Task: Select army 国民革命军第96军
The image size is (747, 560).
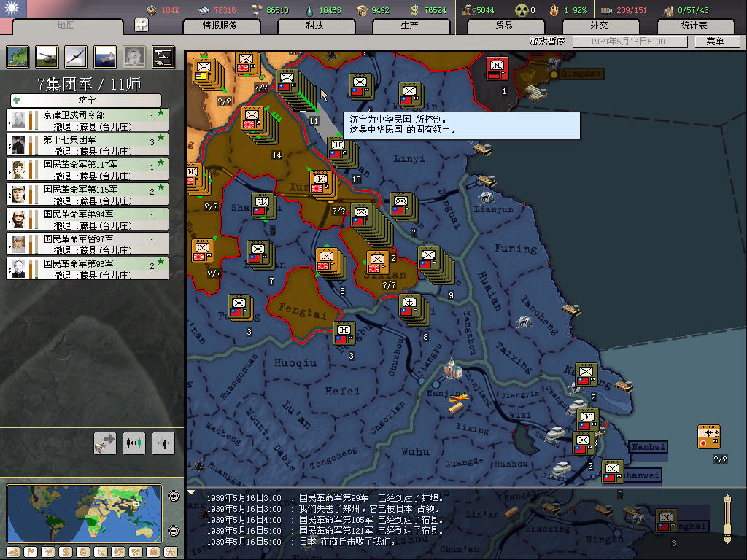Action: (x=88, y=268)
